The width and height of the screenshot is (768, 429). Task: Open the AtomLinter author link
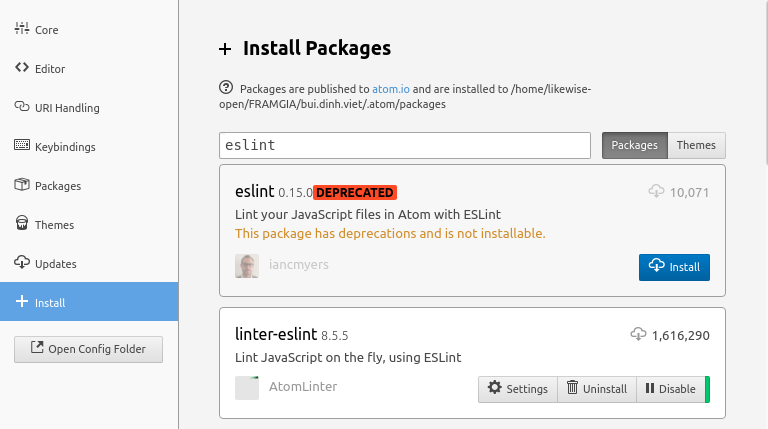pyautogui.click(x=303, y=387)
